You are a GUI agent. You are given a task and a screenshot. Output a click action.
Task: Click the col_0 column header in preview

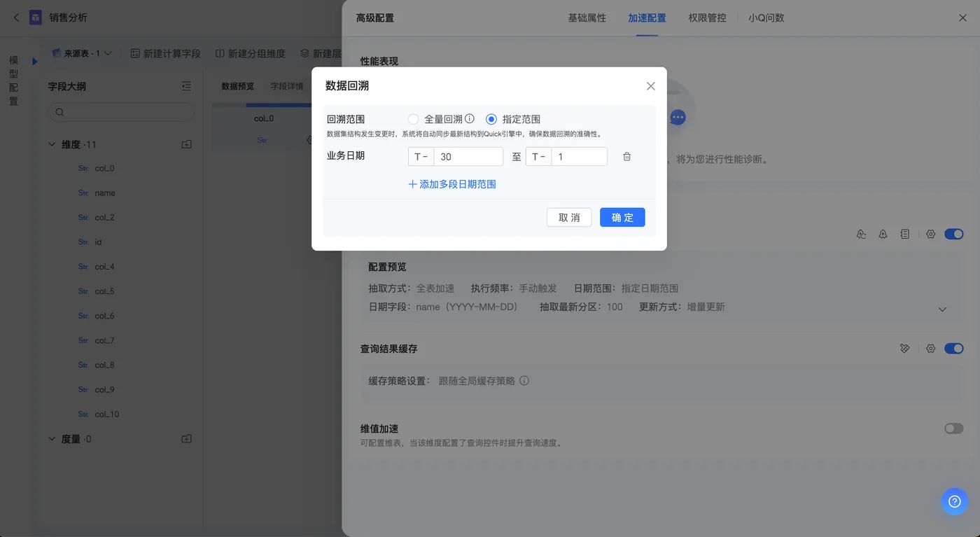(x=264, y=118)
